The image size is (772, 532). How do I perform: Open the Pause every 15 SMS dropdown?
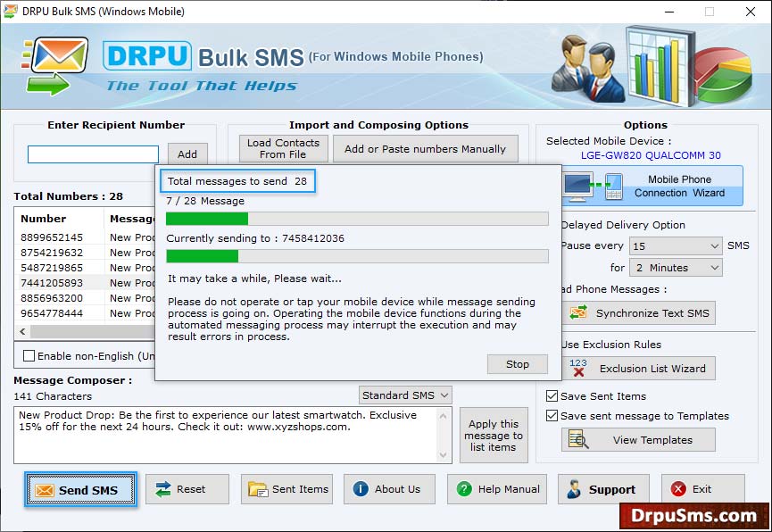click(x=676, y=245)
